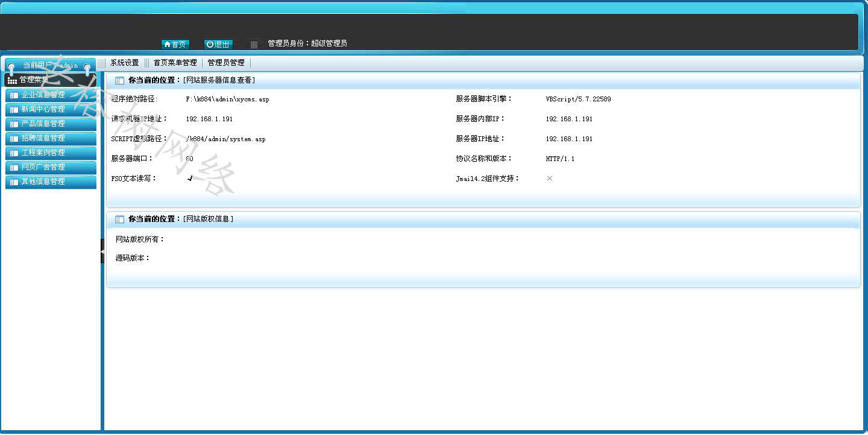Select the 请求机器IP地址 value 192.168.1.191
This screenshot has width=868, height=435.
(x=209, y=119)
